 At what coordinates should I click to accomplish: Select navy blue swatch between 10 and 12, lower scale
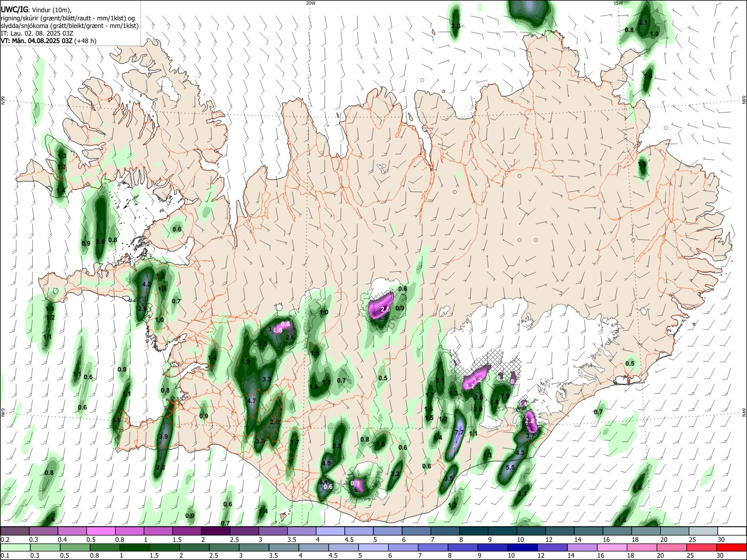pos(522,547)
